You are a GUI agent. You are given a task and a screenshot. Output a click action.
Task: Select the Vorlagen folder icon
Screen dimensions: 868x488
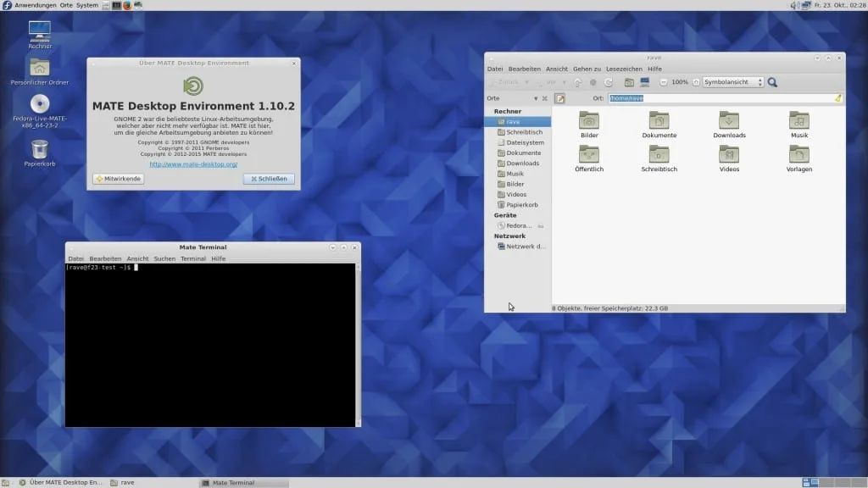click(x=798, y=158)
